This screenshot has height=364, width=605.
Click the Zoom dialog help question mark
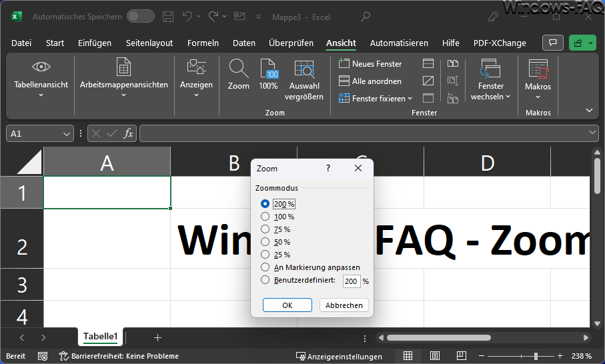click(328, 168)
